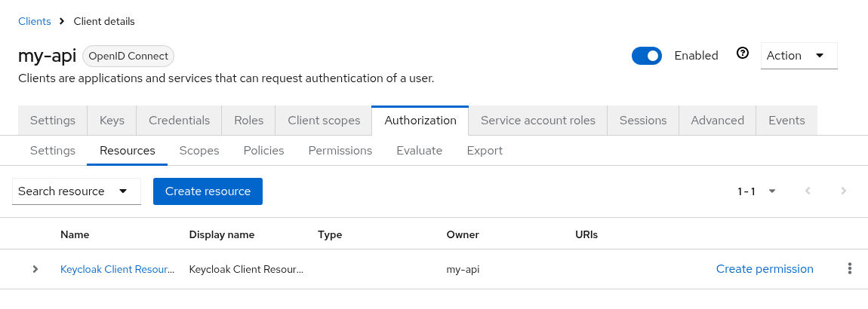
Task: Switch to the Credentials tab
Action: (x=180, y=121)
